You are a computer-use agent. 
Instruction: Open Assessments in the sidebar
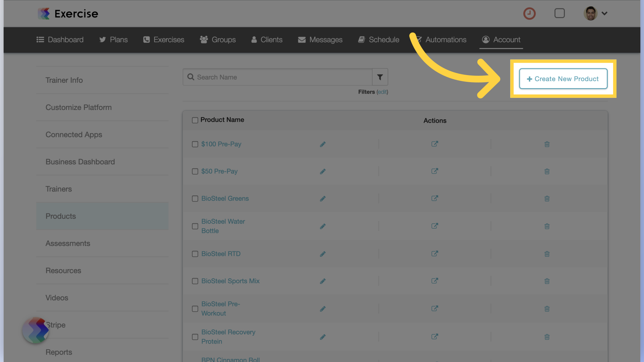coord(102,243)
